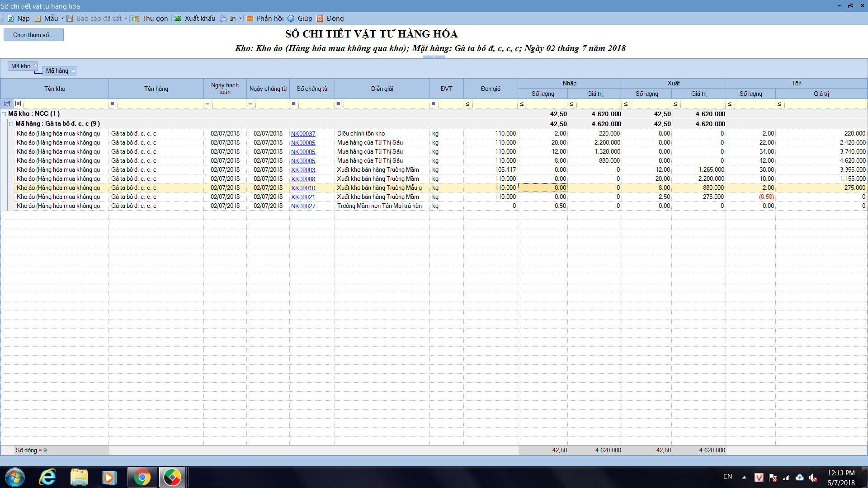The image size is (868, 488).
Task: Open the muted volume tray icon
Action: pos(813,477)
